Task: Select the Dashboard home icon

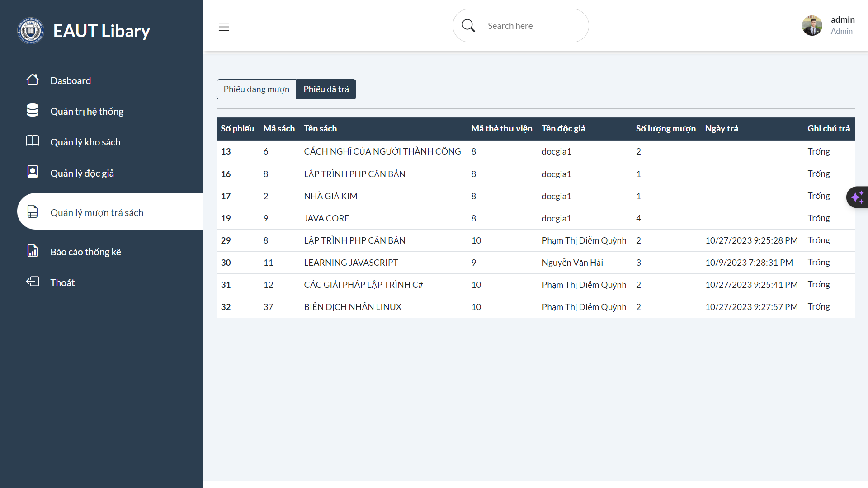Action: [x=33, y=80]
